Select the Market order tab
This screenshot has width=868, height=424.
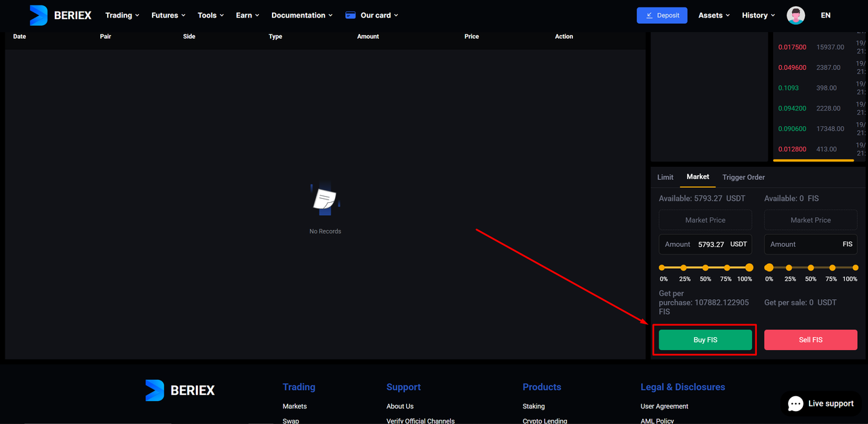(698, 176)
